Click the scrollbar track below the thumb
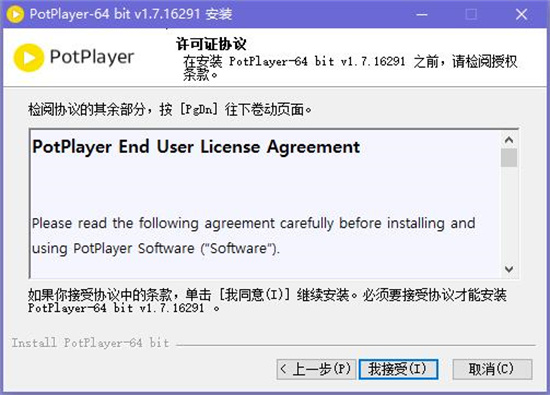This screenshot has width=550, height=395. click(x=509, y=214)
